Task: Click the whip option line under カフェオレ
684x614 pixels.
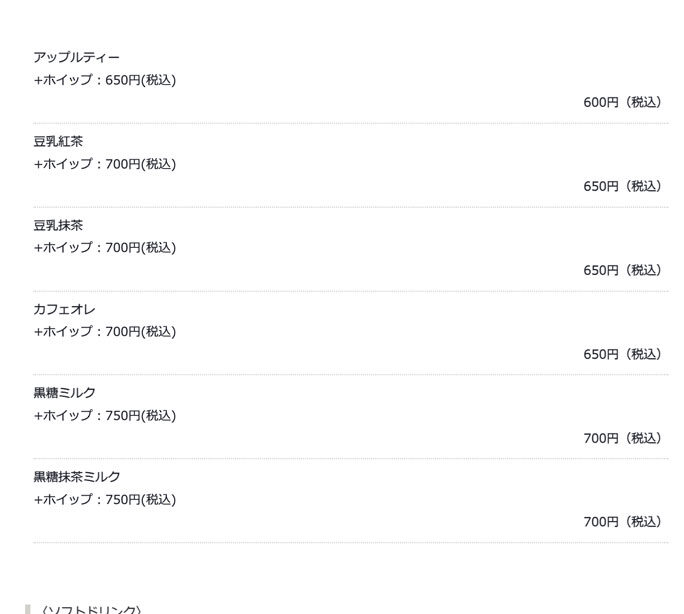Action: (x=104, y=332)
